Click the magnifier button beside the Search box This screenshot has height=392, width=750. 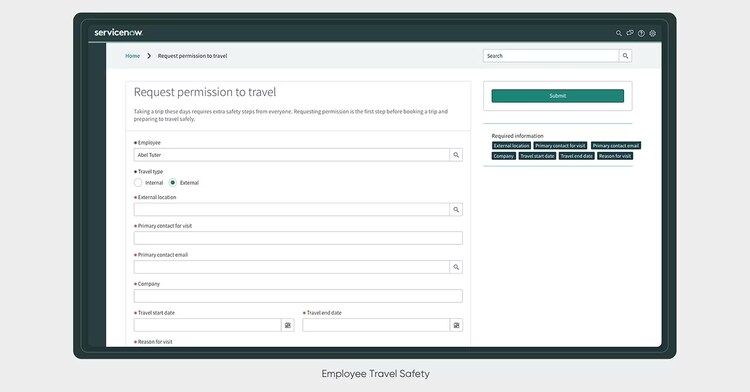point(625,56)
